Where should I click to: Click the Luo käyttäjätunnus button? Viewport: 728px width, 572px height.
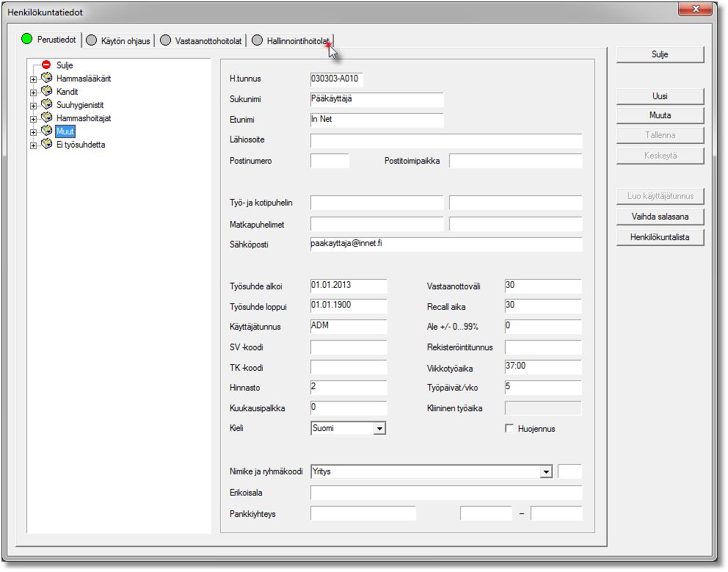pos(660,196)
